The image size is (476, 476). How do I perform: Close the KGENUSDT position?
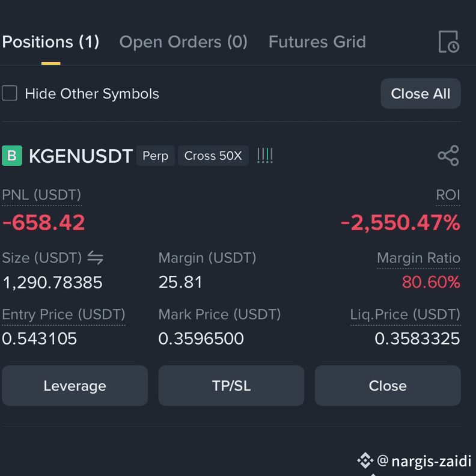point(388,386)
